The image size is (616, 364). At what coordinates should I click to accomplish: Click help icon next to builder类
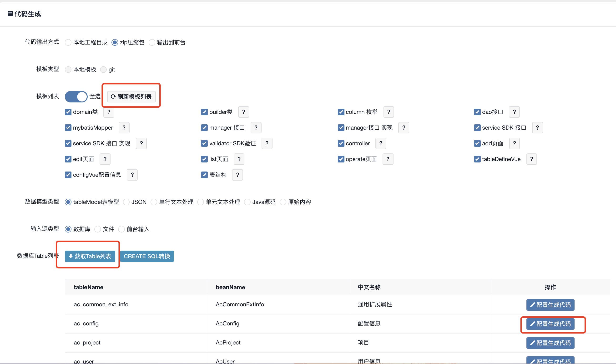(x=243, y=112)
